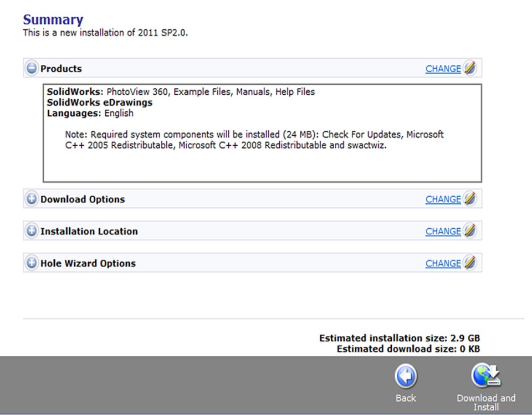This screenshot has height=415, width=532.
Task: Click the Hole Wizard Options section title
Action: [88, 264]
